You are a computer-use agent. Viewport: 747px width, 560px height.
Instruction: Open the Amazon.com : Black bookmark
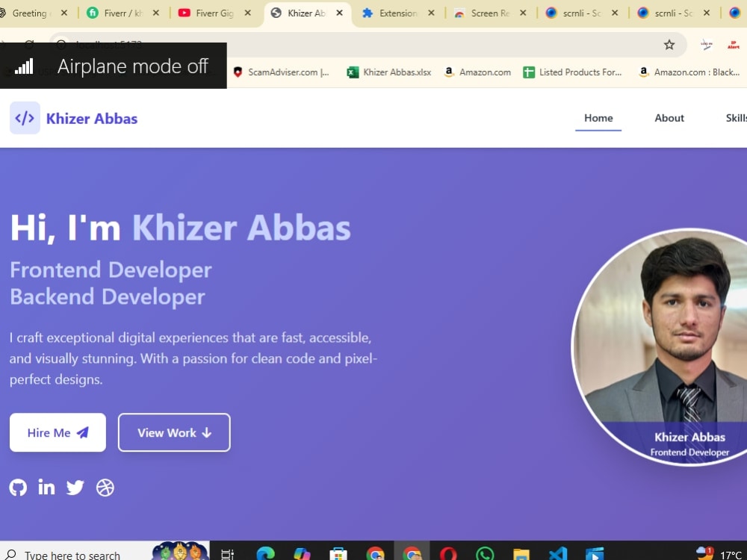pyautogui.click(x=689, y=72)
